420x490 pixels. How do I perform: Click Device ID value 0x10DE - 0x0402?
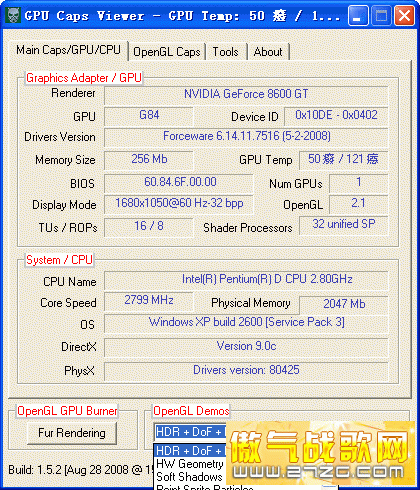336,116
